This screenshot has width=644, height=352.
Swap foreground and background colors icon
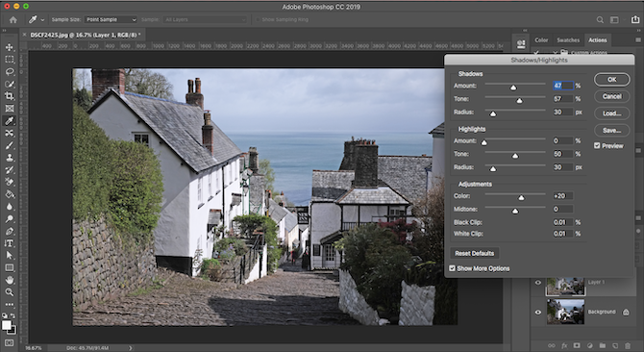coord(12,316)
